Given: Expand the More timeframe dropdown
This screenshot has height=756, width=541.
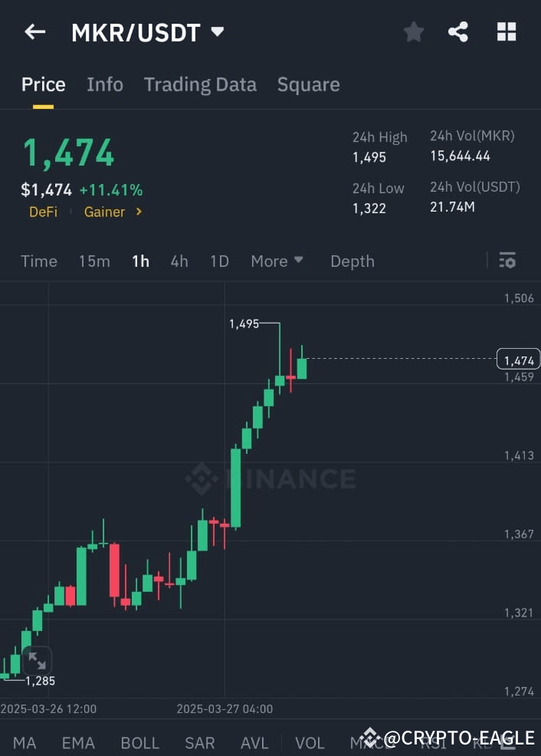Looking at the screenshot, I should tap(277, 261).
